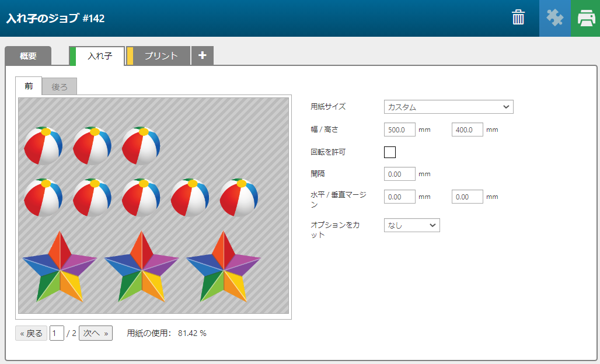
Task: Click the width field showing 500.0
Action: pyautogui.click(x=400, y=129)
